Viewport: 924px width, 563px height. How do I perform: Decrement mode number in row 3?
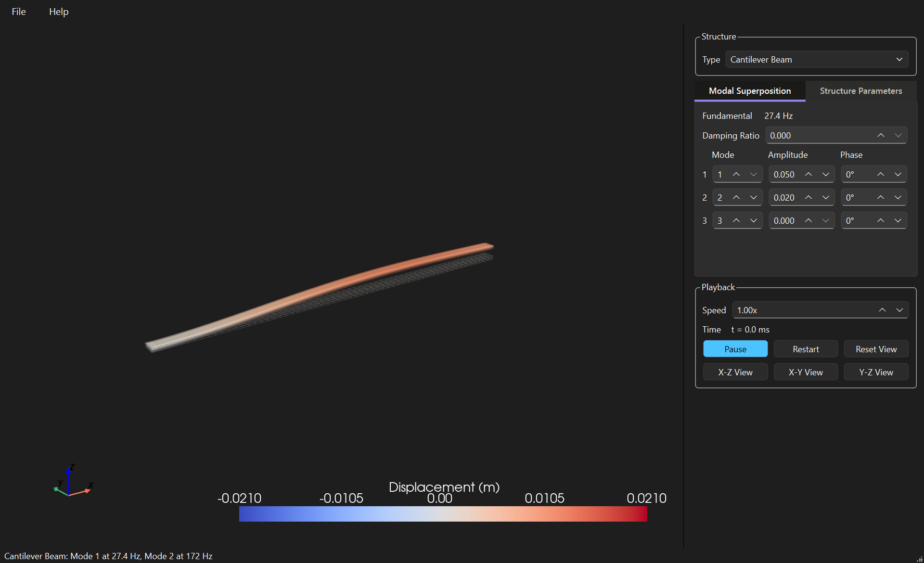point(754,221)
